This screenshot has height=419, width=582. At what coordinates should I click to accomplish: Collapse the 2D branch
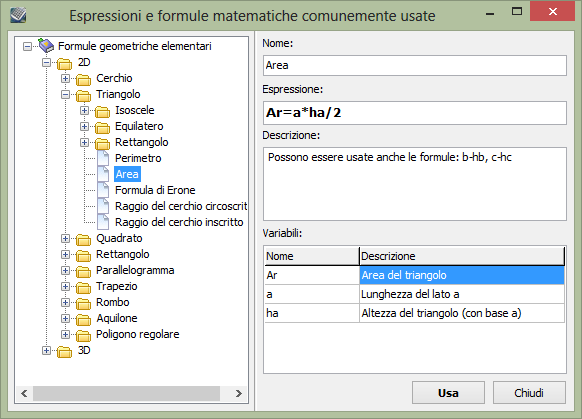46,62
